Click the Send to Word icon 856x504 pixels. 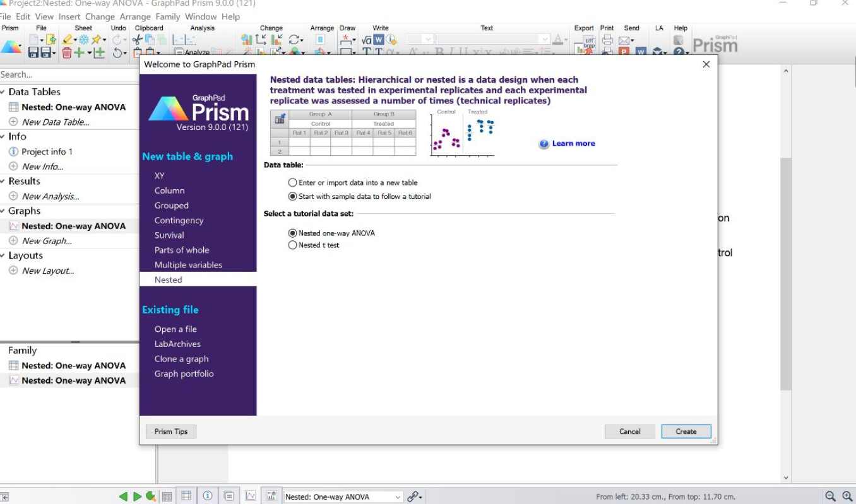click(641, 50)
